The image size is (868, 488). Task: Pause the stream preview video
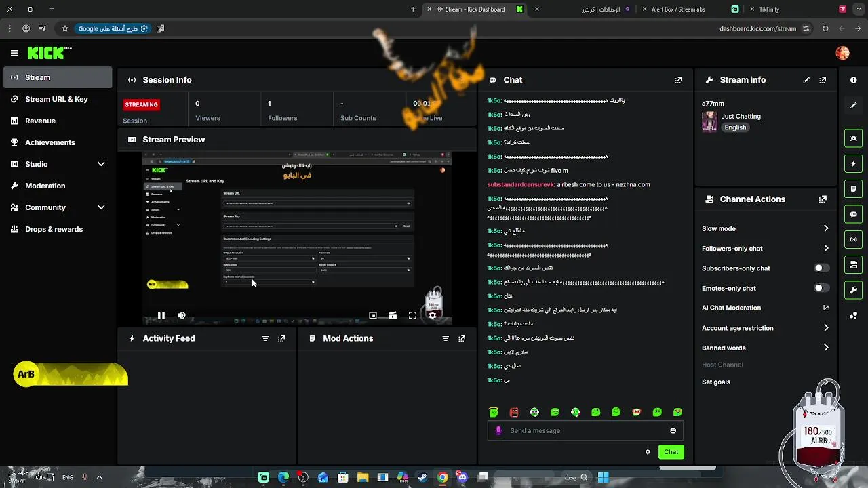click(x=161, y=315)
